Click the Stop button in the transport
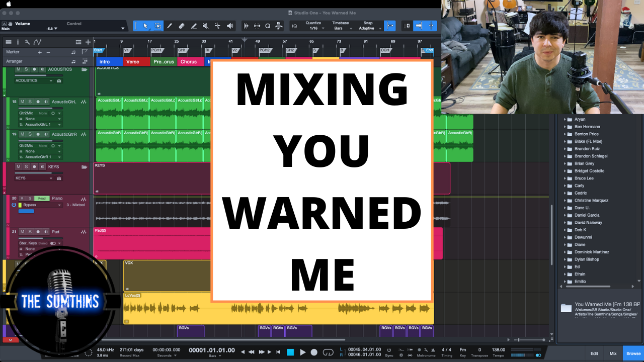The height and width of the screenshot is (362, 644). point(290,352)
